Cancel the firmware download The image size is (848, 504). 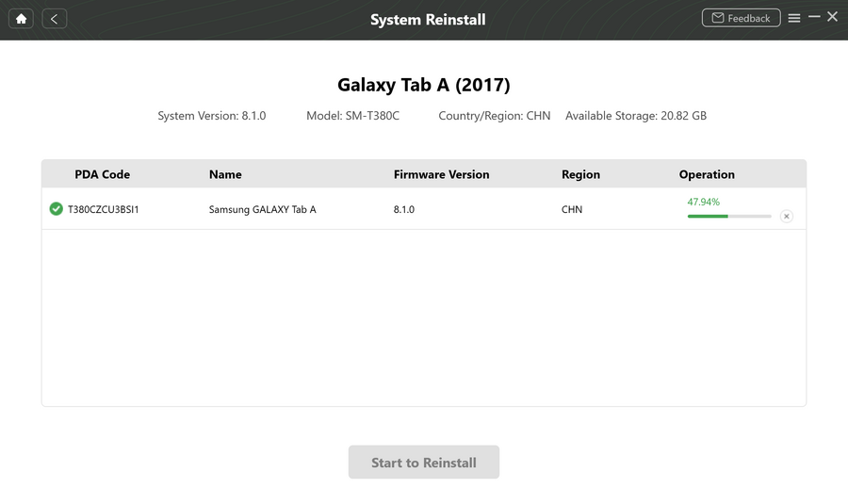pyautogui.click(x=787, y=217)
